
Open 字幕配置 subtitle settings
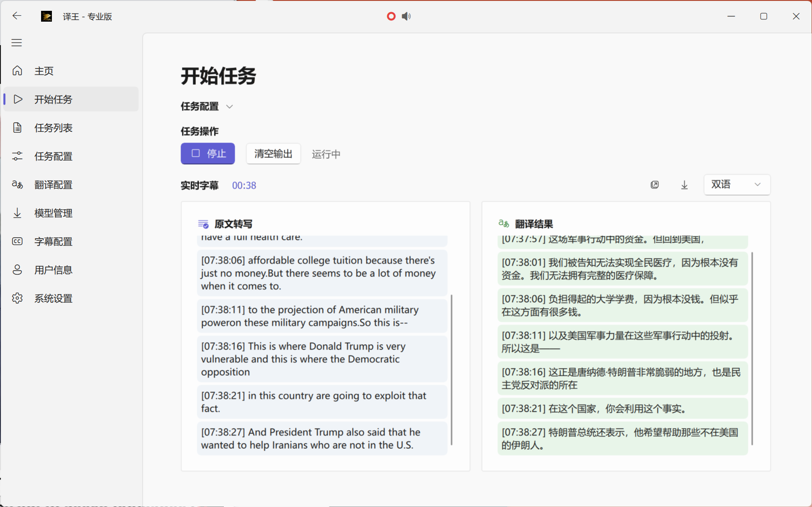click(53, 241)
